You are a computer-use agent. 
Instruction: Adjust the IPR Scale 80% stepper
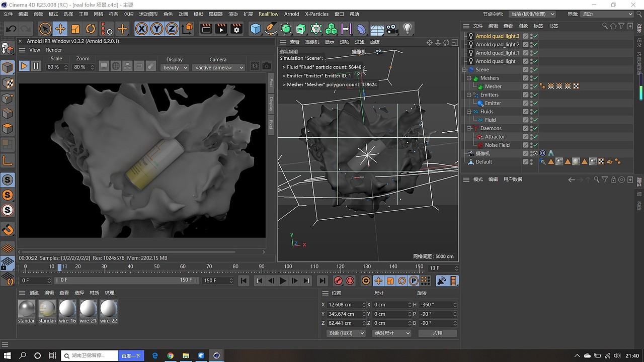pos(66,67)
